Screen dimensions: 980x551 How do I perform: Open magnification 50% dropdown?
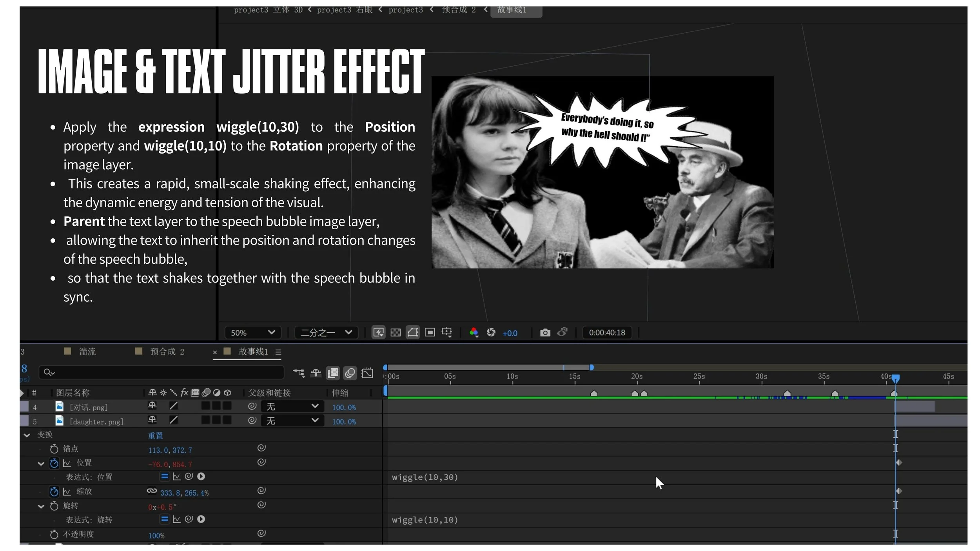click(253, 333)
